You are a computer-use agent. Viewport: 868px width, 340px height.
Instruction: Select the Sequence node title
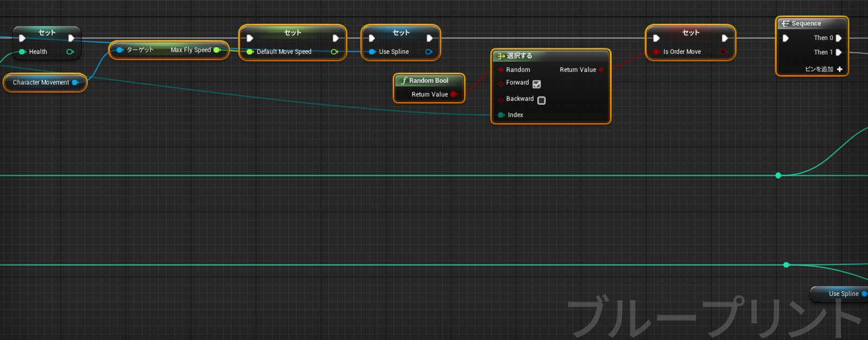[x=806, y=24]
